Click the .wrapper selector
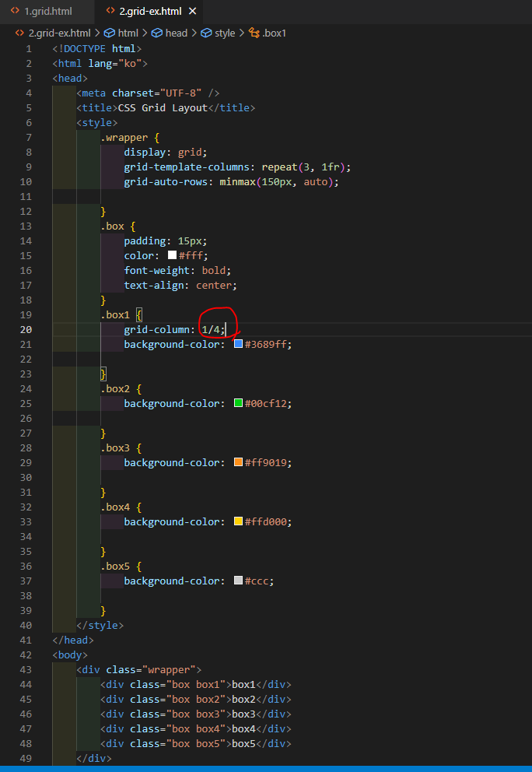The image size is (532, 772). (124, 138)
